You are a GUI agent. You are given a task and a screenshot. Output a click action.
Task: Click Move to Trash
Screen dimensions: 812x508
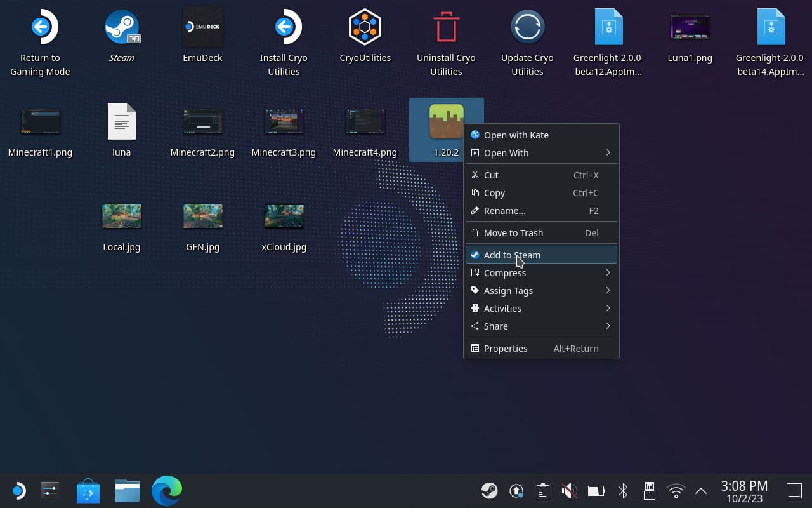(x=514, y=232)
